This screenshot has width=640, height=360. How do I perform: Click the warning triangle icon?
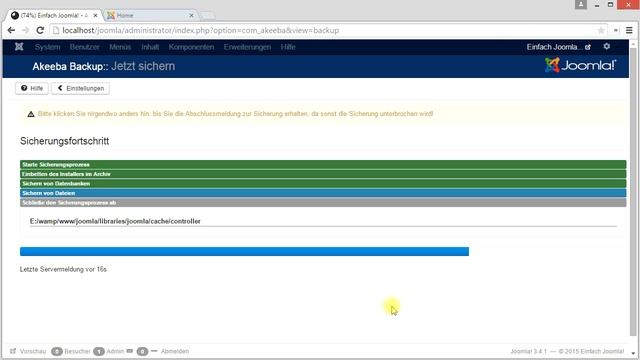[x=31, y=114]
